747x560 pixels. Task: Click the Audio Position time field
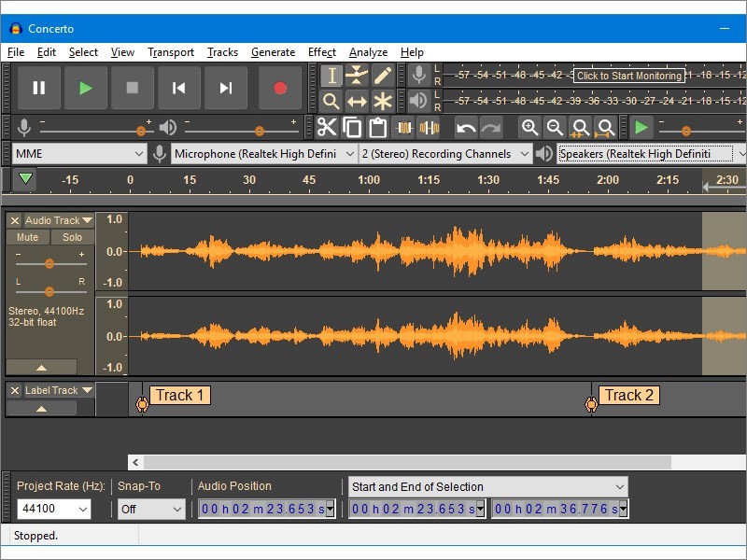(266, 509)
